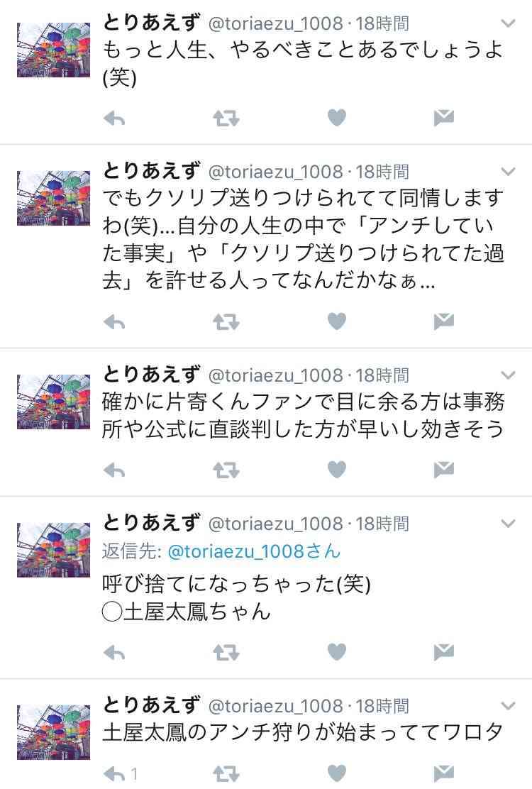The image size is (532, 789).
Task: Reply to the tweet beginning 呼び捨てになっちゃった
Action: (x=114, y=653)
